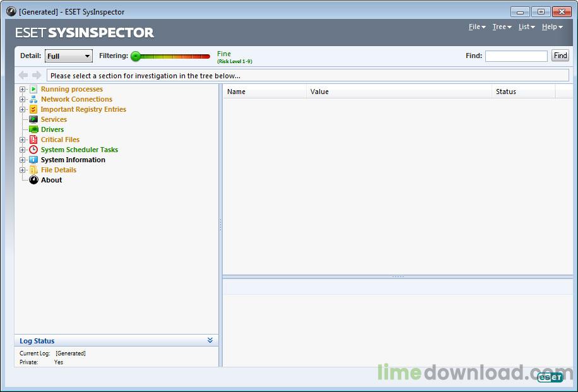
Task: Select File Details in the tree
Action: click(x=59, y=170)
